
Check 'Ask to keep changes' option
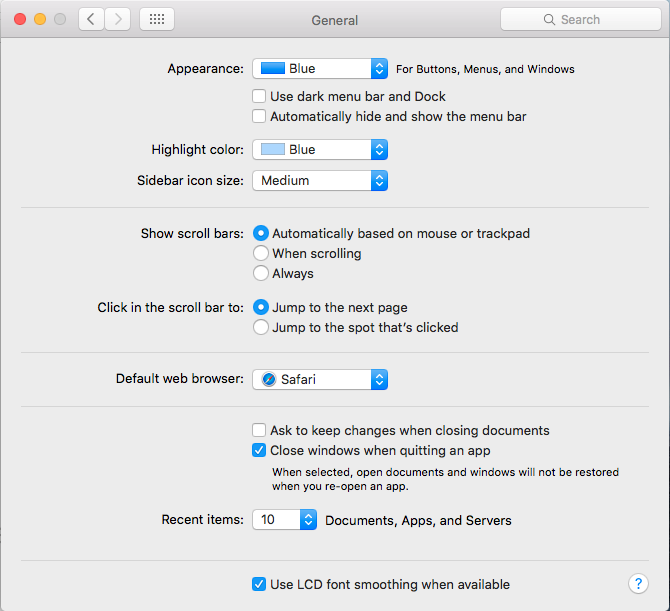[x=259, y=430]
